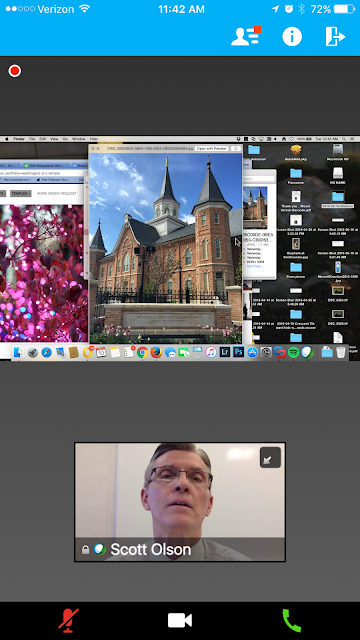Viewport: 360px width, 640px height.
Task: Click the shared browser address bar
Action: pos(41,173)
